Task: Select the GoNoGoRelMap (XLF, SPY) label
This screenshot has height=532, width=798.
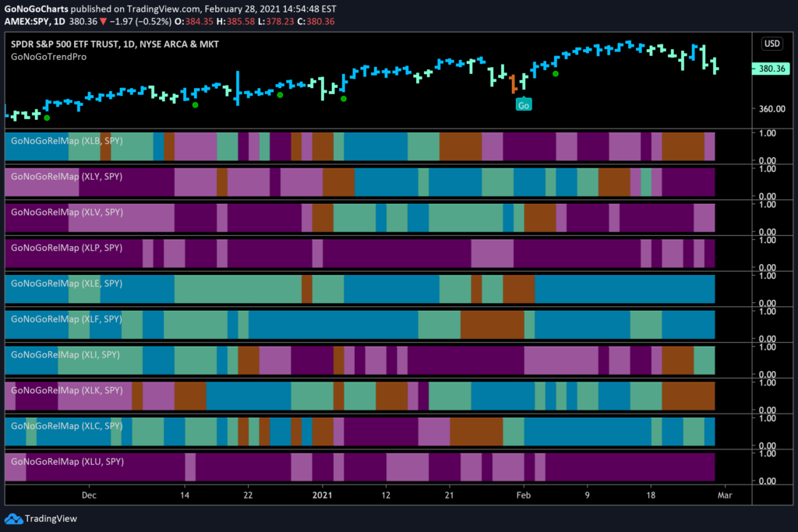Action: [67, 319]
